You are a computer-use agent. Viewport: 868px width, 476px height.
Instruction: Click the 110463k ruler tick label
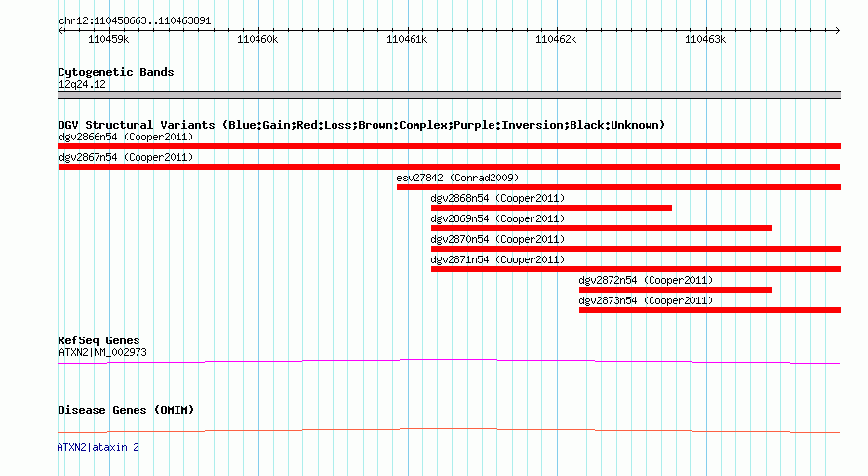click(x=705, y=39)
